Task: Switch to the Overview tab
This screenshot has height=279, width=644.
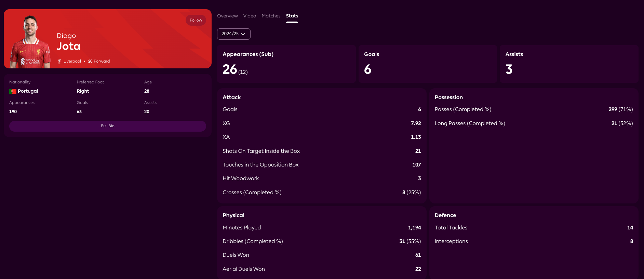Action: [227, 16]
